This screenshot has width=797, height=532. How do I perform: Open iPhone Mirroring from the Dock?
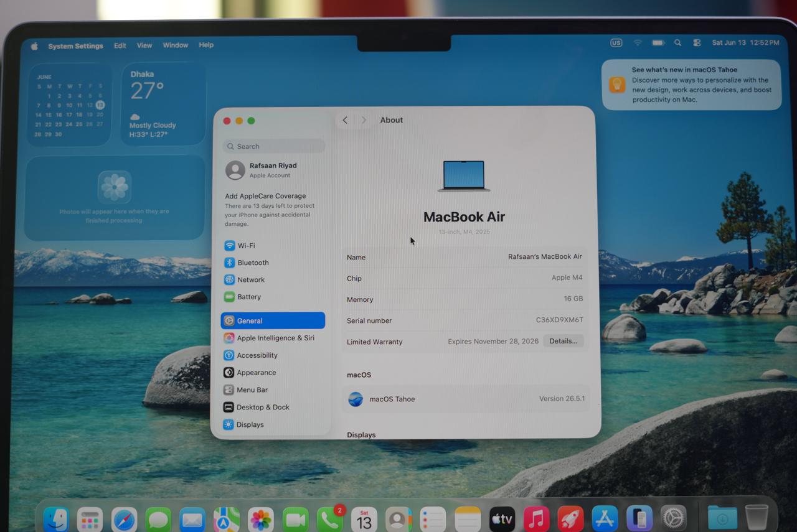[639, 519]
